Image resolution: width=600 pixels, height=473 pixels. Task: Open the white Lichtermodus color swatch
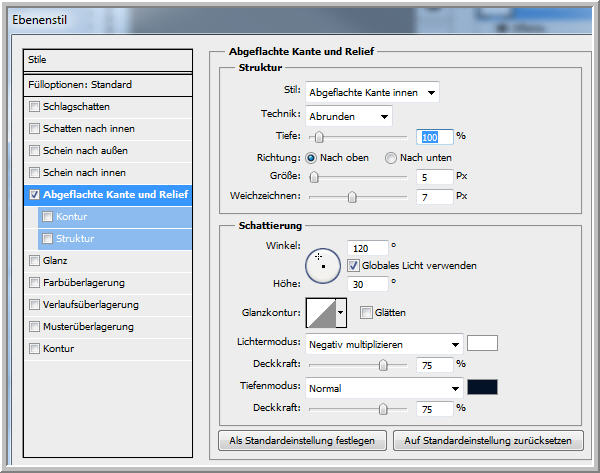(483, 343)
